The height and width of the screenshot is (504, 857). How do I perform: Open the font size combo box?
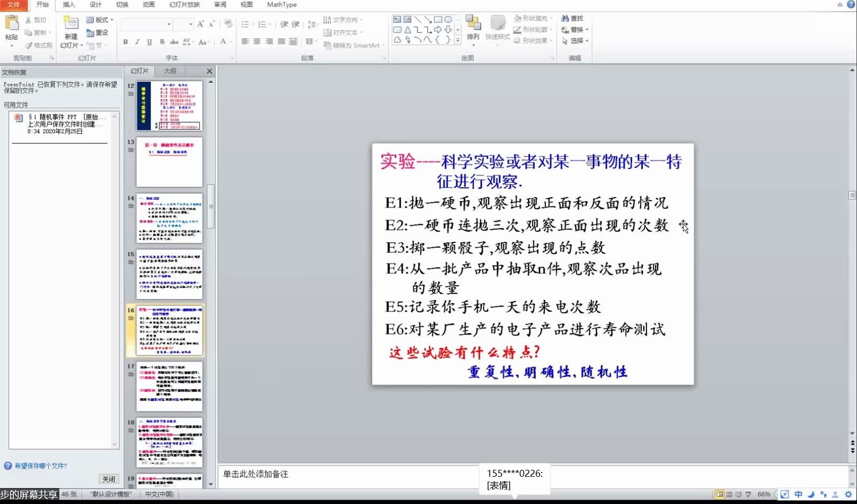point(183,24)
